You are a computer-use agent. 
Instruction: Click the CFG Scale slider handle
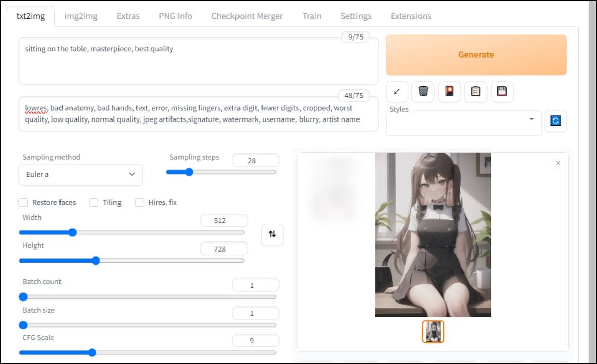coord(92,352)
